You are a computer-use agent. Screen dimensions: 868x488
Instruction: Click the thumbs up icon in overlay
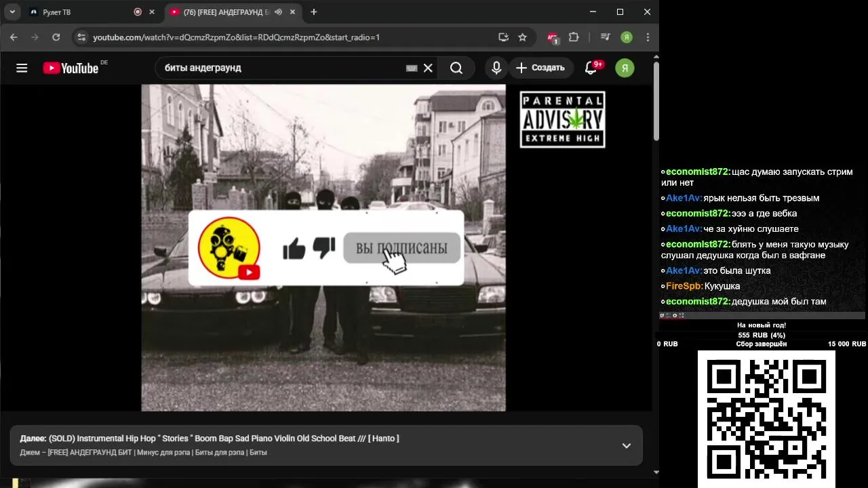[x=294, y=249]
